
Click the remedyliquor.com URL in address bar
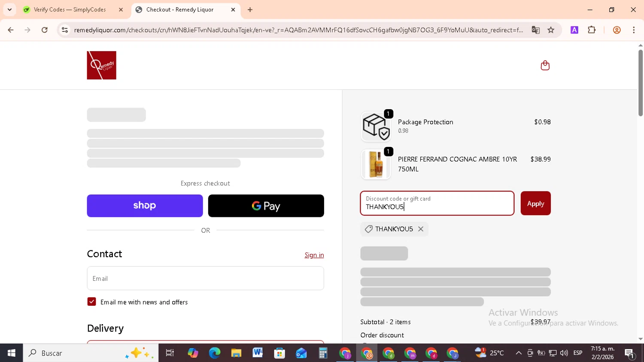(x=298, y=30)
